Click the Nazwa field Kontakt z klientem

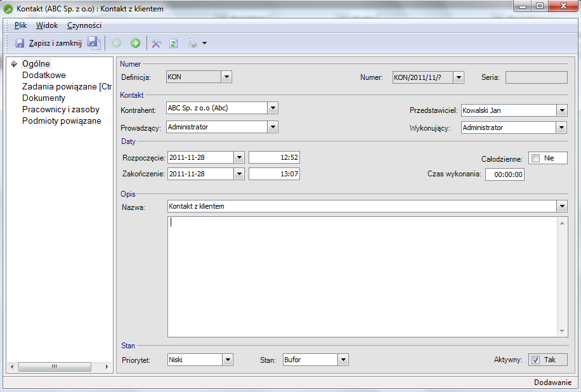click(362, 206)
